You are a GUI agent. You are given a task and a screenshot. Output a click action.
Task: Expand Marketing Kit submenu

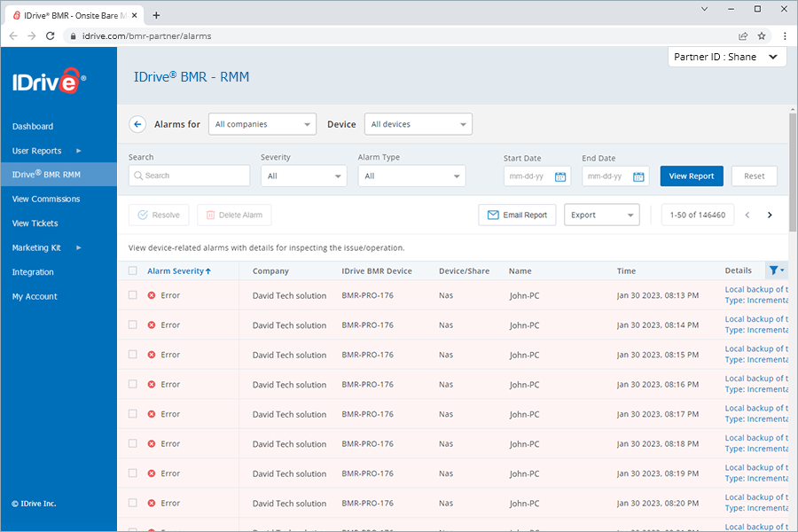78,247
